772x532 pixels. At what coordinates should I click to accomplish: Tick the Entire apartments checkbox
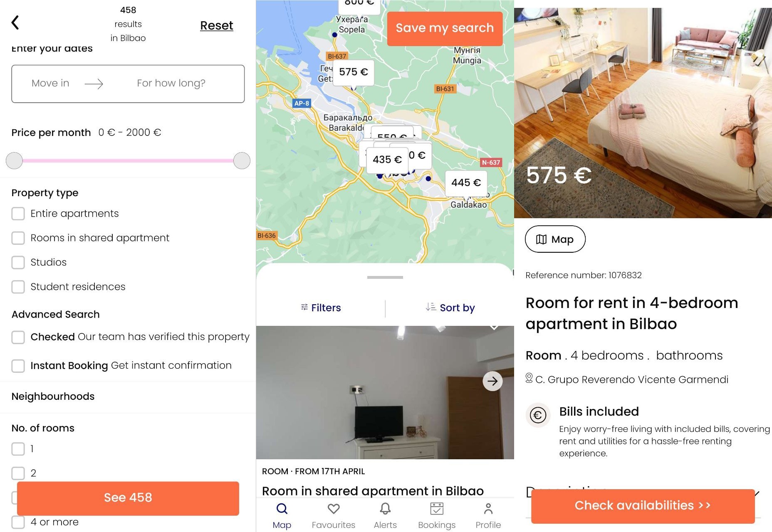(18, 214)
